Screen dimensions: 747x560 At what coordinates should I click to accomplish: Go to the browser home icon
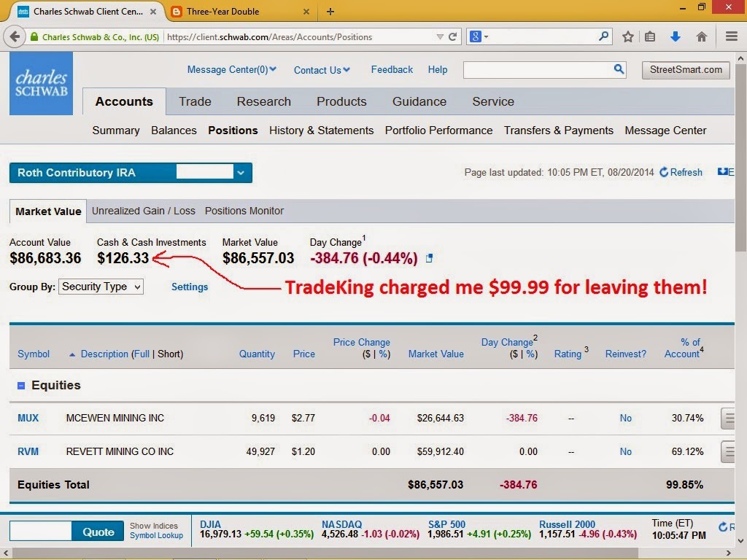click(701, 36)
